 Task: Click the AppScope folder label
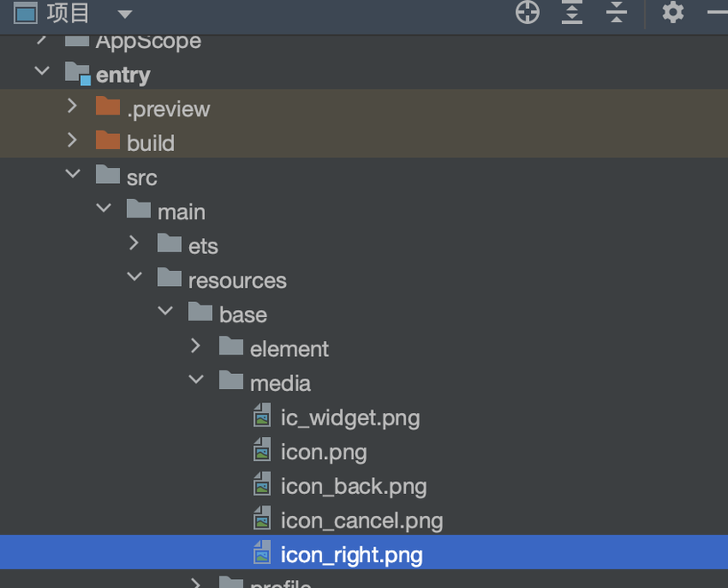[147, 41]
